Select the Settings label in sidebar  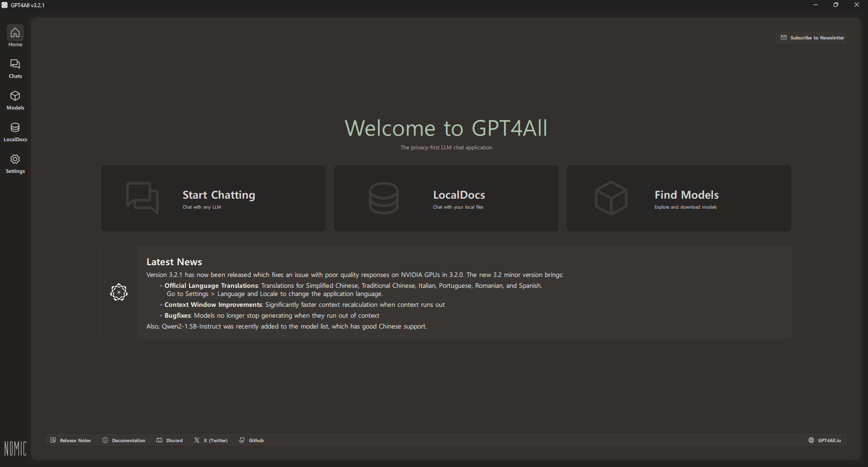pyautogui.click(x=15, y=171)
